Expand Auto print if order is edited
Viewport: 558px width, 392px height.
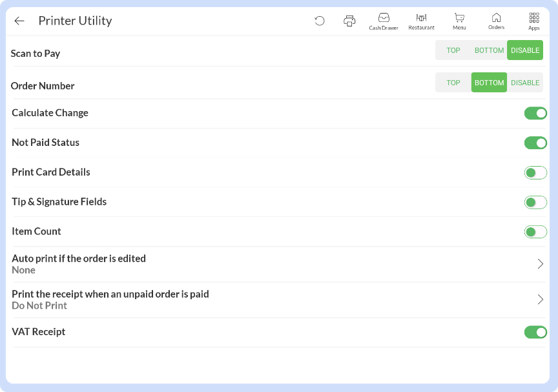[x=540, y=263]
